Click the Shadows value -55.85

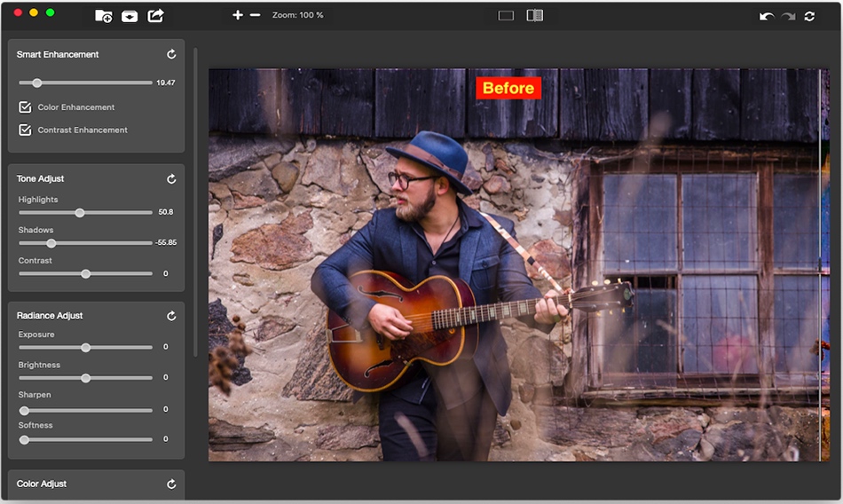pyautogui.click(x=166, y=242)
